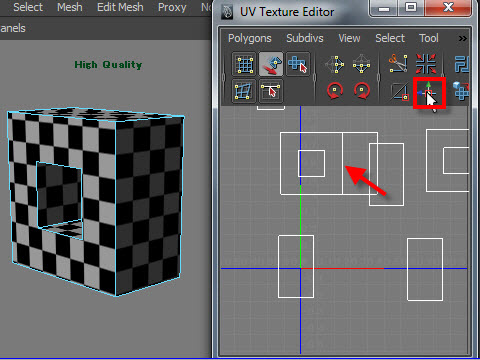480x360 pixels.
Task: Flip selected UVs vertically
Action: coord(362,64)
